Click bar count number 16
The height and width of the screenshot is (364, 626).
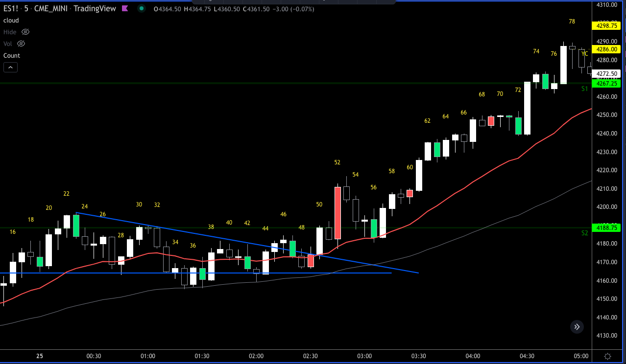(x=12, y=232)
